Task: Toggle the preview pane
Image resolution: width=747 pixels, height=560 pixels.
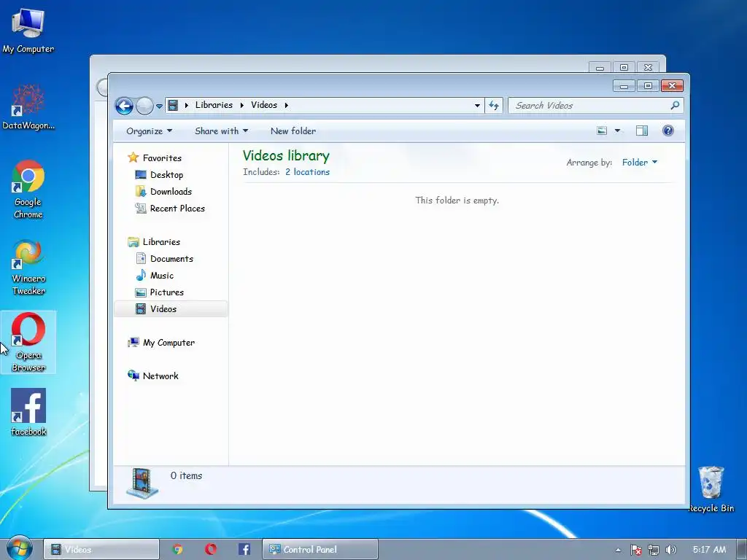Action: [642, 131]
